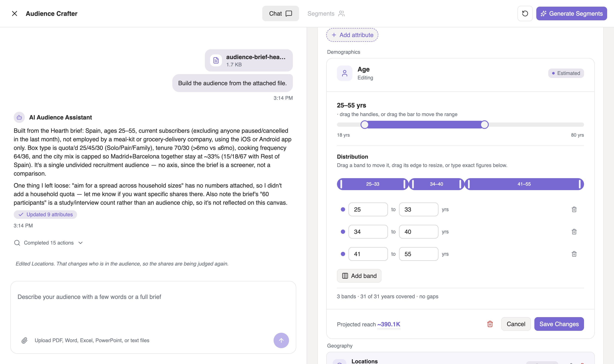
Task: Select the 34–40 distribution band
Action: 436,184
